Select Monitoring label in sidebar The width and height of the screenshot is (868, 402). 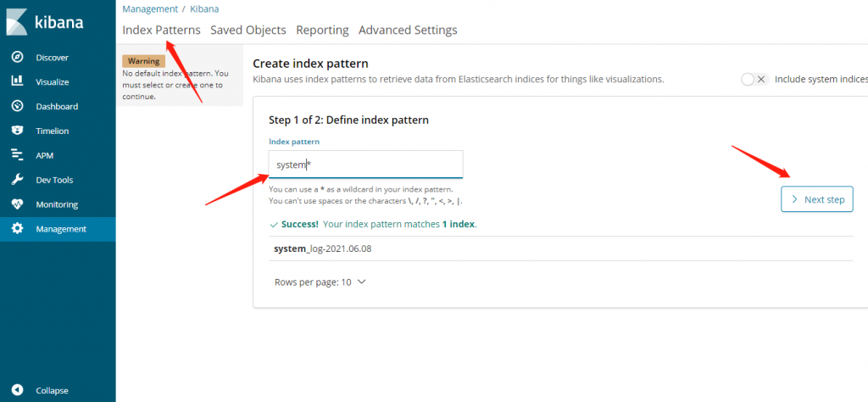(57, 204)
